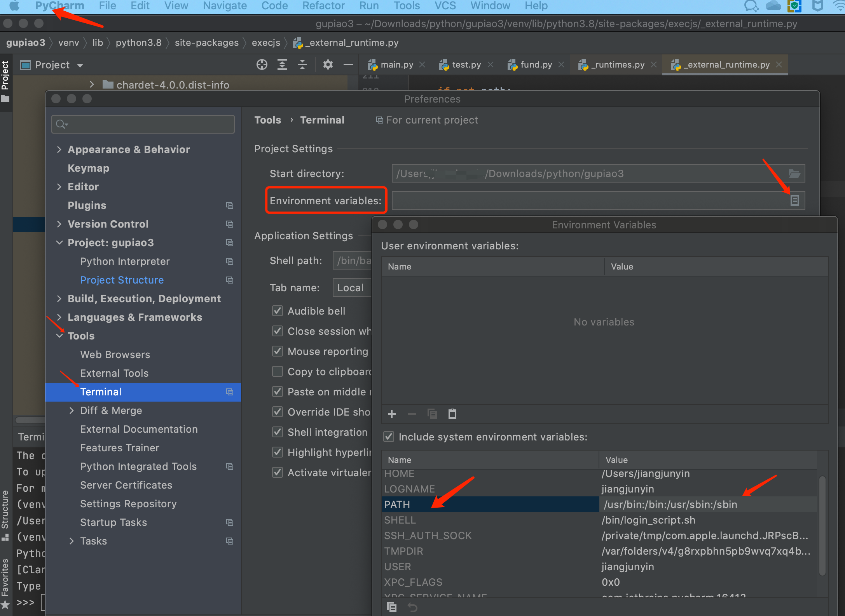
Task: Collapse the Tools settings section
Action: pos(59,336)
